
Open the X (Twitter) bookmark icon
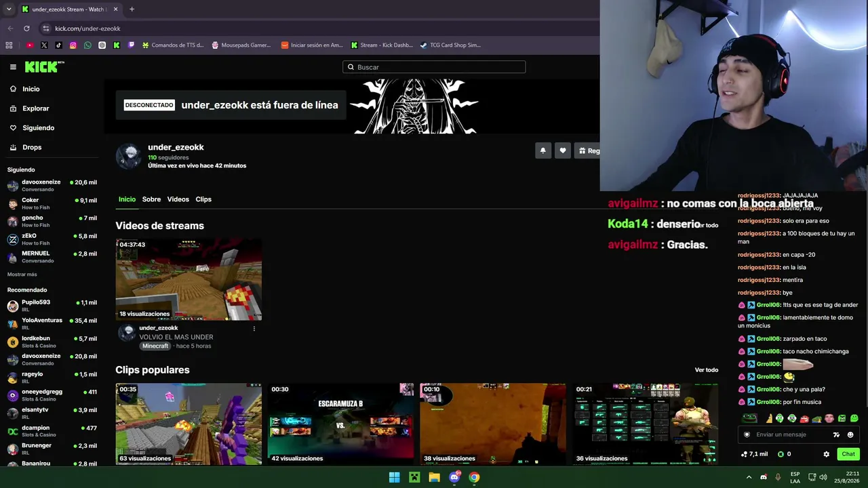[44, 45]
